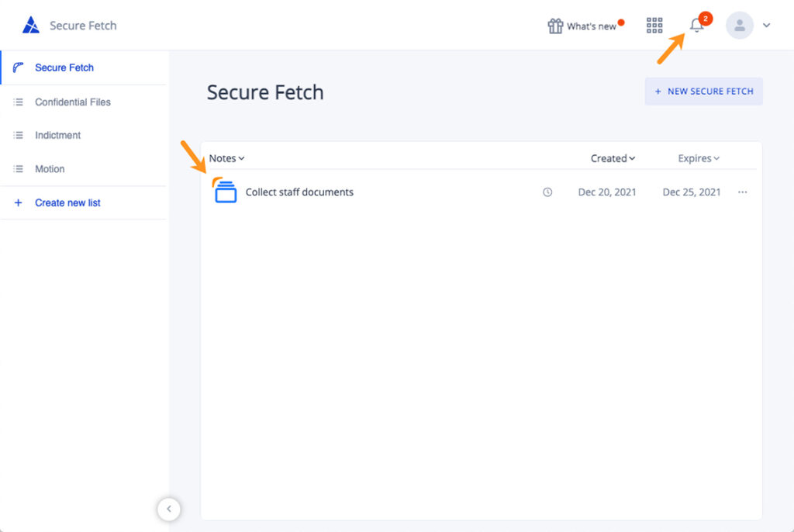The width and height of the screenshot is (794, 532).
Task: Click the blue triangle logo in header
Action: click(31, 25)
